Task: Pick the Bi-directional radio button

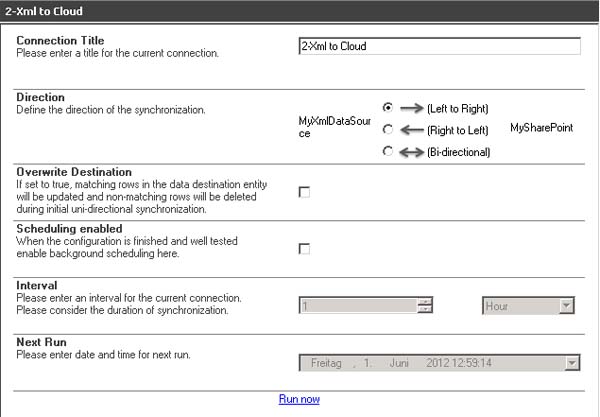Action: tap(388, 151)
